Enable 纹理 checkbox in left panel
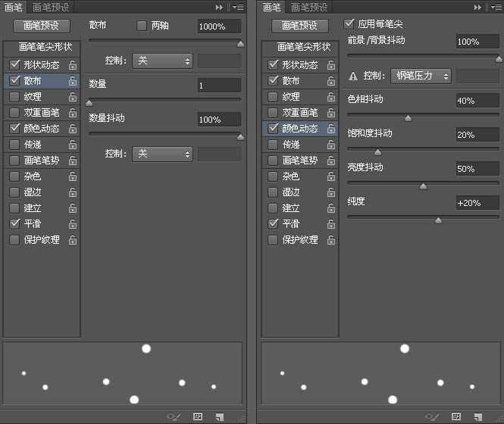 pyautogui.click(x=15, y=97)
